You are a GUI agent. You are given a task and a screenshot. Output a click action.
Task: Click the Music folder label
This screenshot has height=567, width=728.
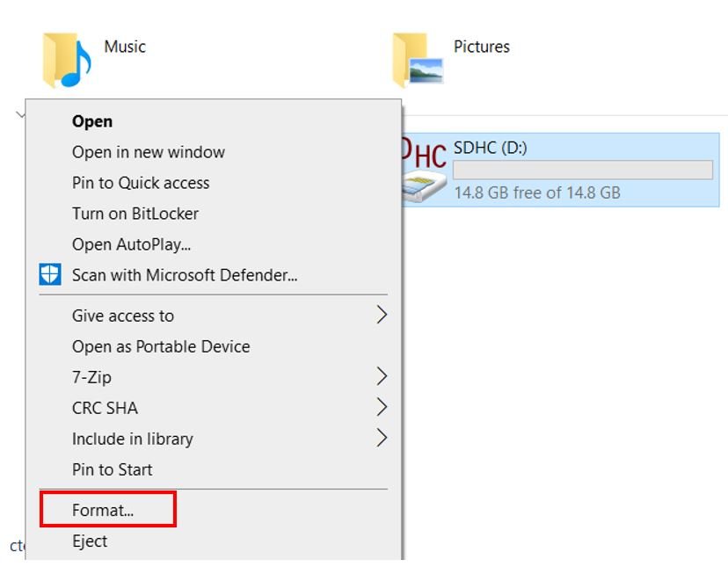click(125, 47)
